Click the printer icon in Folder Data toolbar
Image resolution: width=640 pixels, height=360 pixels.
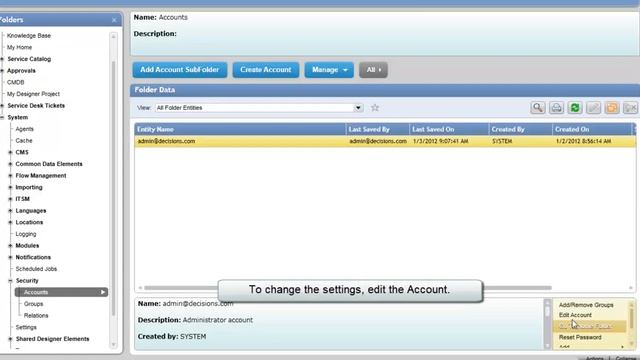(556, 108)
